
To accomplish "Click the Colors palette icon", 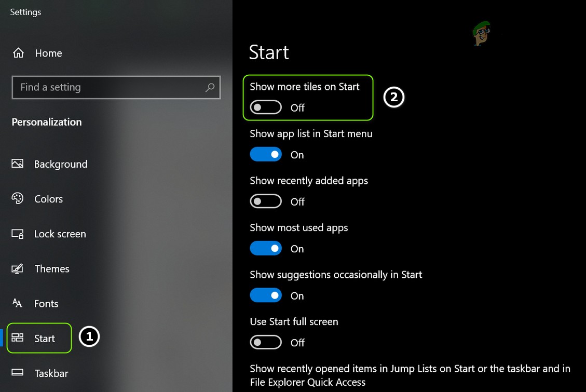I will [x=17, y=198].
